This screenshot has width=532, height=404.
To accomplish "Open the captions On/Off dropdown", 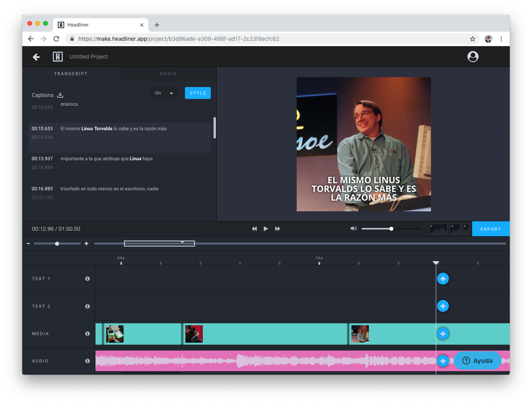I will tap(164, 93).
